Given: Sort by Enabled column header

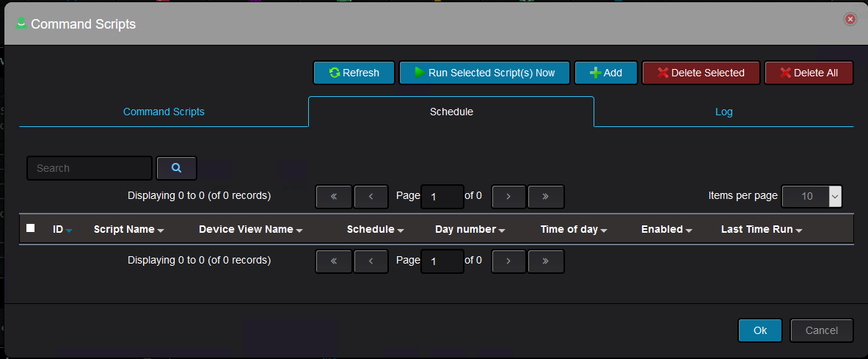Looking at the screenshot, I should pos(666,229).
